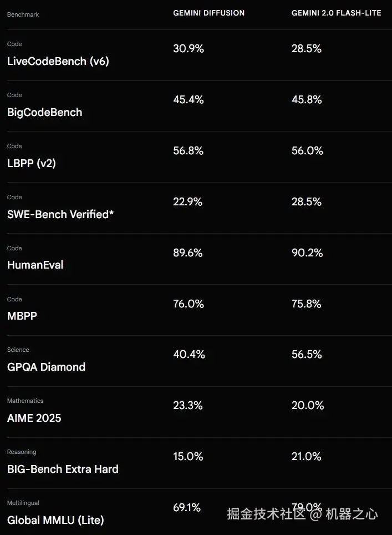Viewport: 392px width, 535px height.
Task: Click the BIG-Bench Extra Hard row title
Action: click(x=63, y=469)
